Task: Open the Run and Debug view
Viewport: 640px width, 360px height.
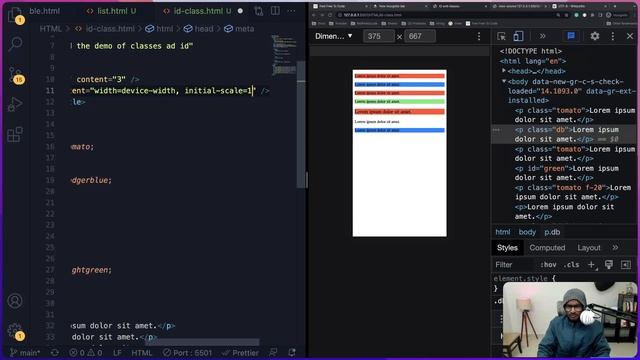Action: [15, 104]
